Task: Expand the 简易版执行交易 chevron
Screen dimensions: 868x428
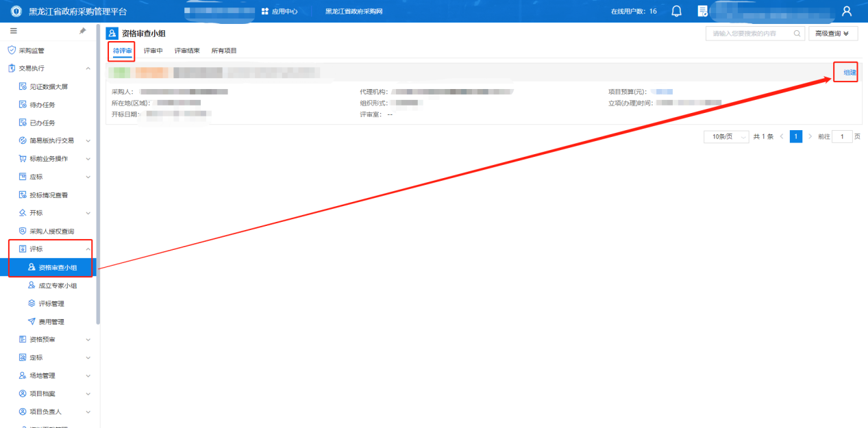Action: (88, 140)
